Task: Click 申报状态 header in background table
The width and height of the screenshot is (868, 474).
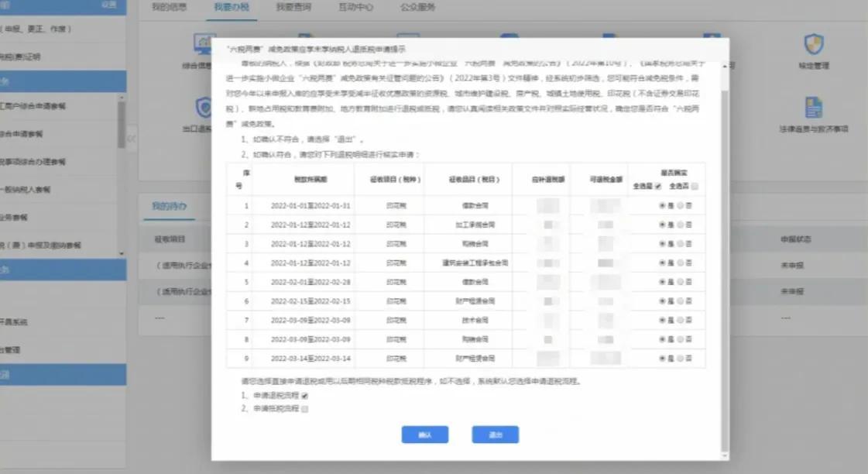Action: (x=795, y=239)
